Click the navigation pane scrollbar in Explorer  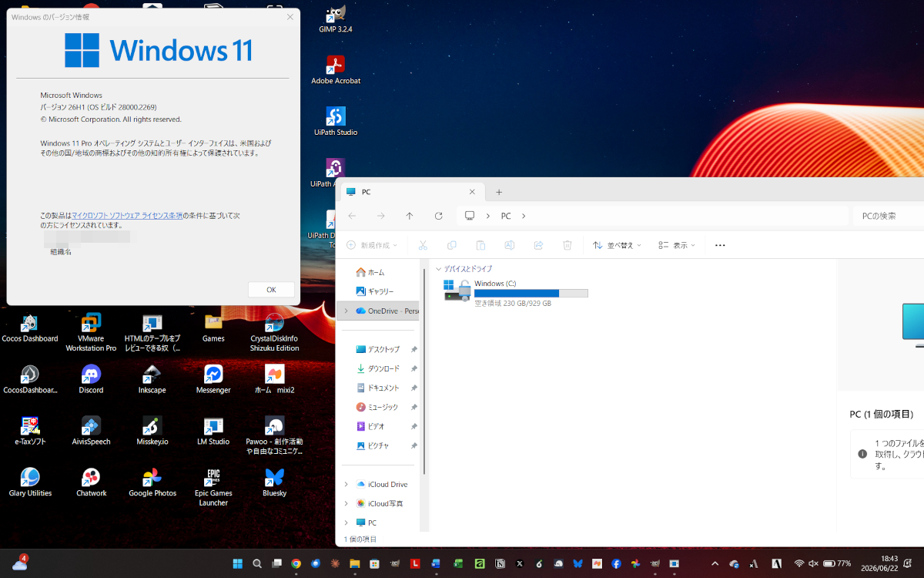[x=423, y=370]
